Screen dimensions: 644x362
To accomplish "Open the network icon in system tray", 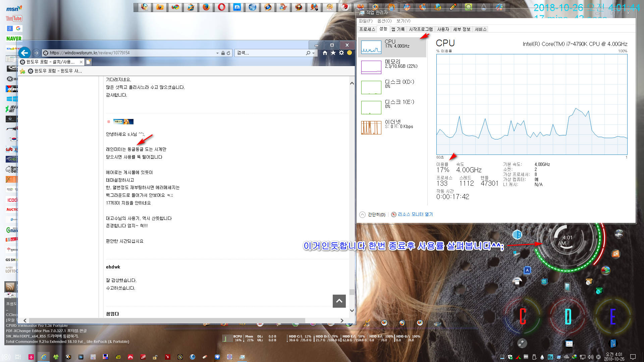I will point(583,357).
